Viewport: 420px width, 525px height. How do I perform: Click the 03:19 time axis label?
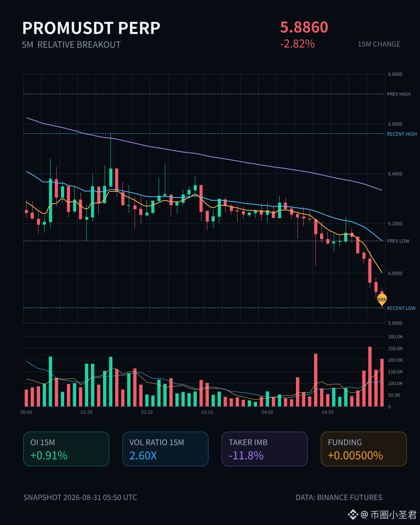(x=207, y=412)
